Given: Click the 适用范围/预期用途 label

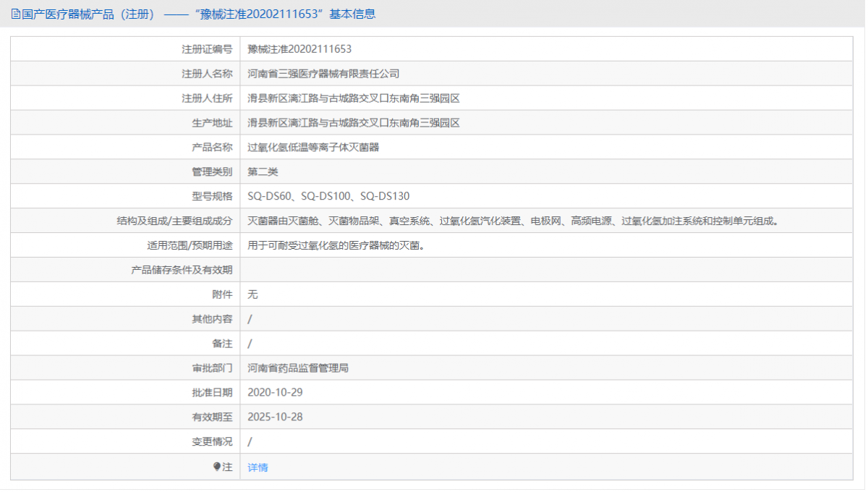Looking at the screenshot, I should [x=190, y=246].
